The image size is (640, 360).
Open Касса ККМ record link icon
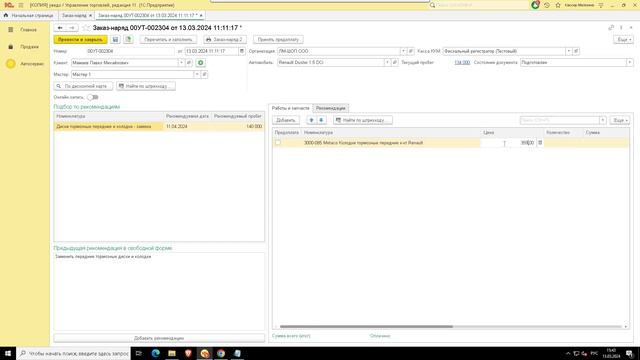click(x=576, y=51)
